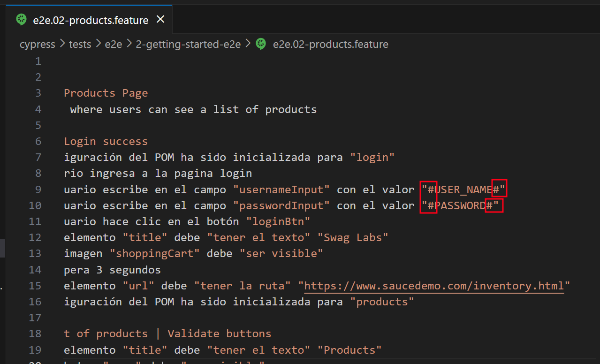Click the "Products Page" heading text
This screenshot has width=600, height=364.
pyautogui.click(x=106, y=93)
